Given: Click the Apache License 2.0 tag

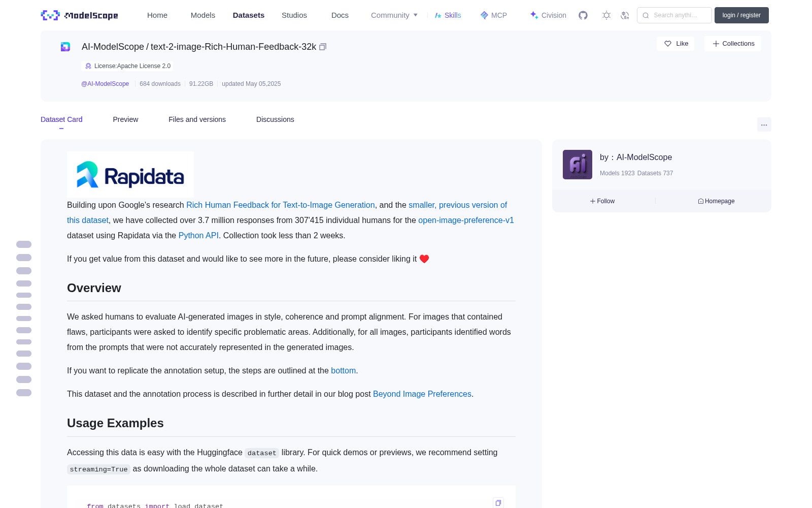Looking at the screenshot, I should (127, 66).
